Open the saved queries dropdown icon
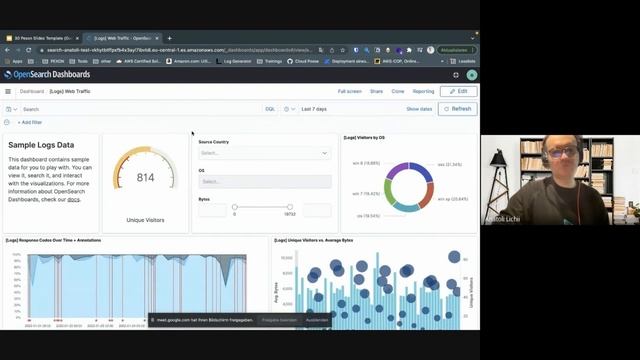640x360 pixels. [x=11, y=109]
